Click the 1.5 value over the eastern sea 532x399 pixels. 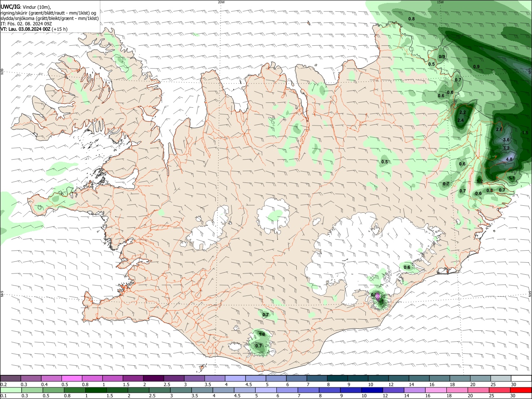click(525, 133)
